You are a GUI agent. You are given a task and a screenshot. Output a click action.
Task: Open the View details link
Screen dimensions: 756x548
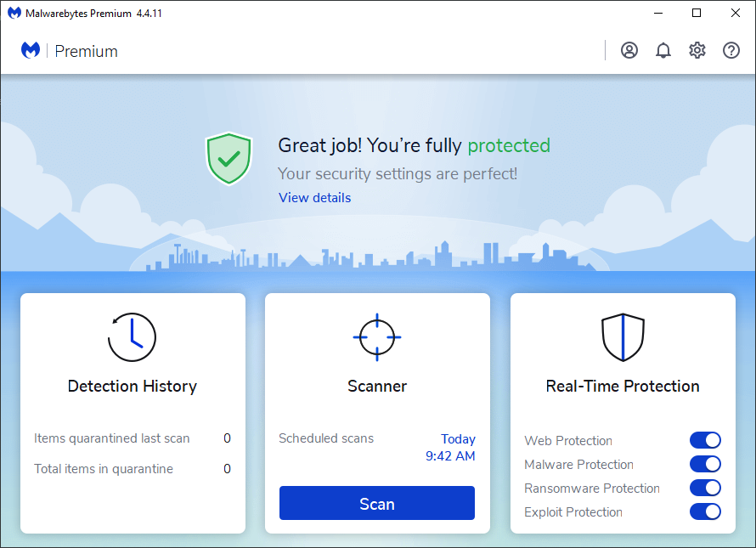[314, 198]
